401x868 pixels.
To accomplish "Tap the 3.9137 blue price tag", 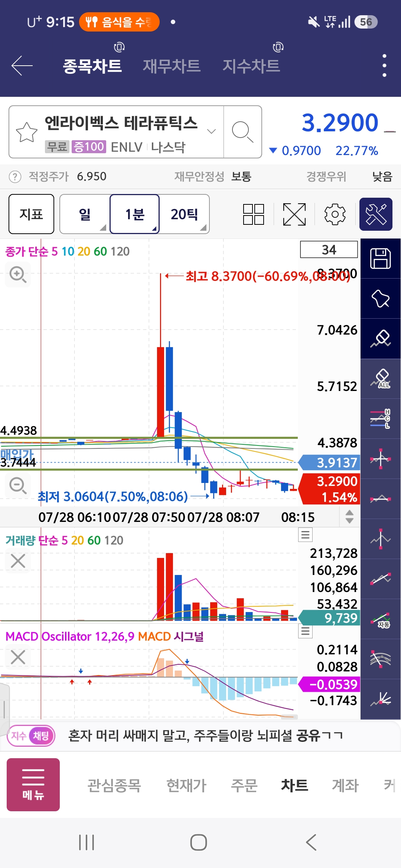I will pos(329,463).
